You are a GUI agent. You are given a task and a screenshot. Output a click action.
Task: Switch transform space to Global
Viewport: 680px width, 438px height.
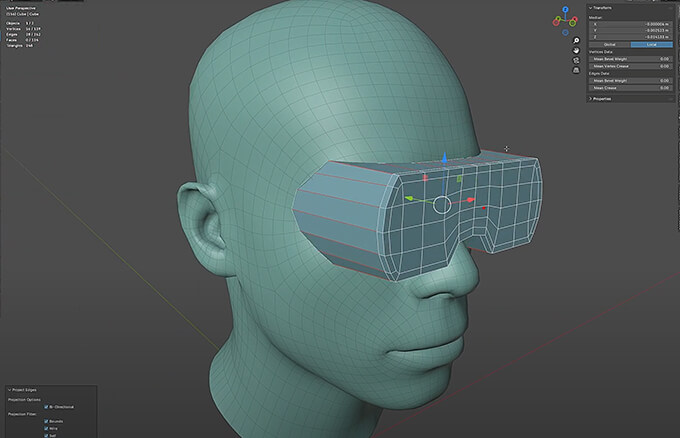(611, 44)
